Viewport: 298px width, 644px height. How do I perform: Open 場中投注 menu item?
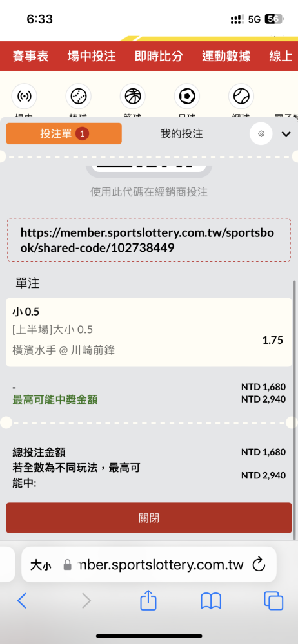[92, 56]
